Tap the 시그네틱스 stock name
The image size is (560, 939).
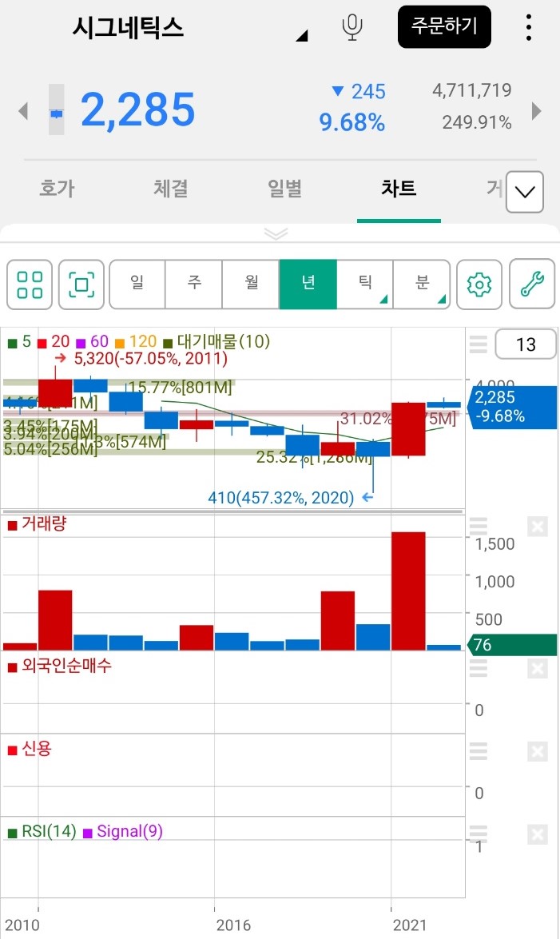click(x=128, y=27)
